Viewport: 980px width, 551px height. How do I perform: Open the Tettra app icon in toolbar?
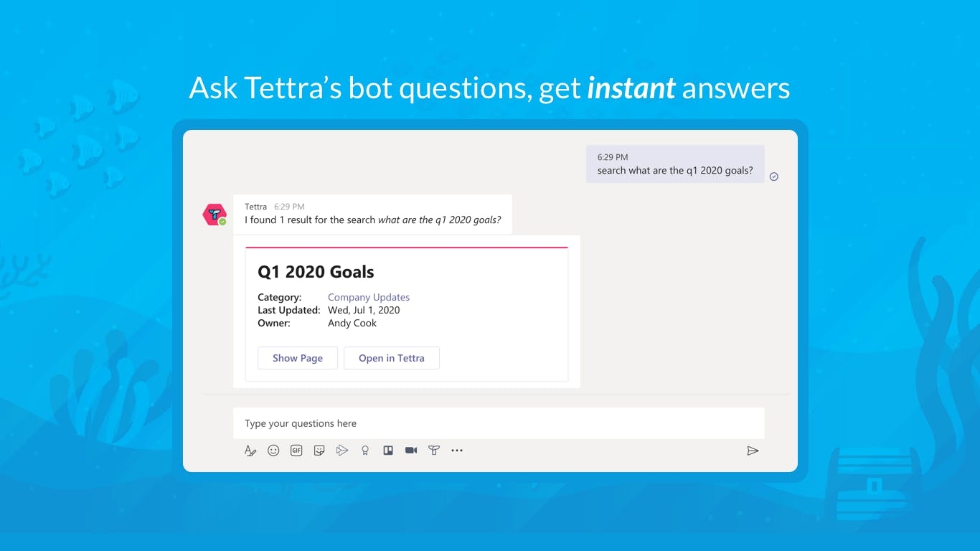point(434,451)
